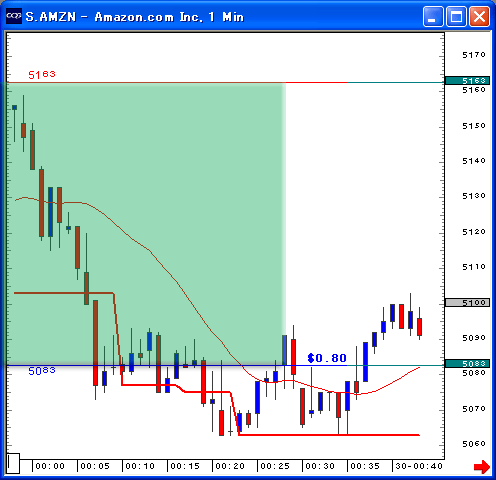Click the small box at bottom-left corner
Screen dimensions: 496x480
[13, 463]
